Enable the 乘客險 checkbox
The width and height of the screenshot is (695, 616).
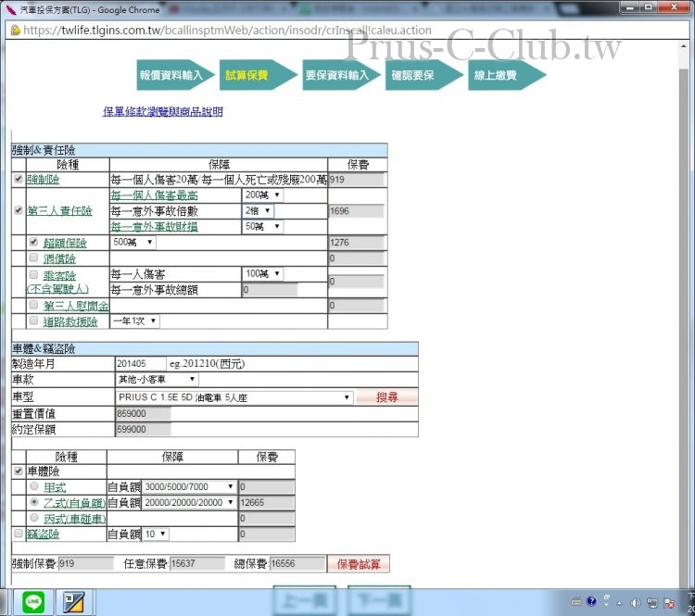click(x=33, y=274)
